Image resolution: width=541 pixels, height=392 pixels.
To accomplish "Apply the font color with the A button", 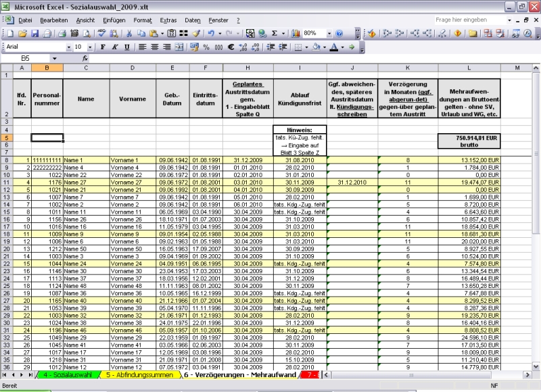I will tap(333, 47).
